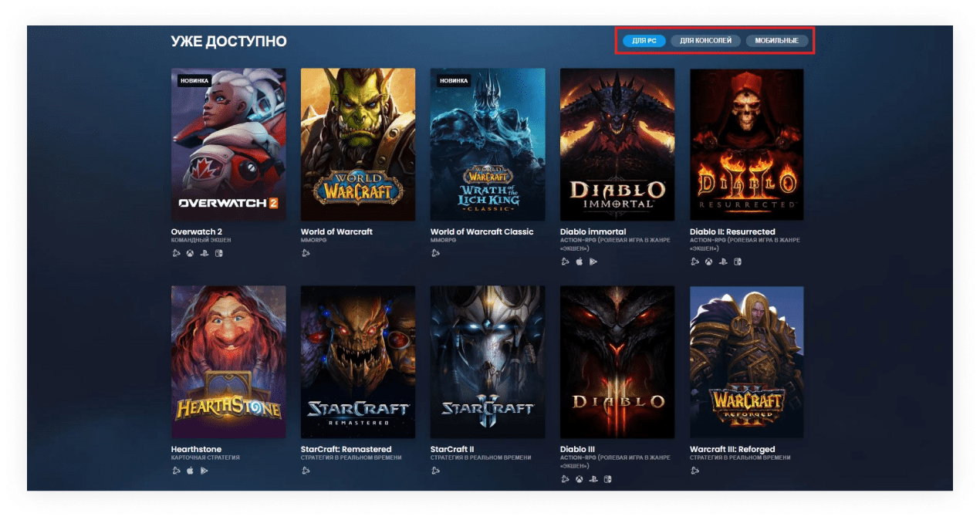Click НОВИНКА badge on Overwatch 2 cover

(x=194, y=80)
